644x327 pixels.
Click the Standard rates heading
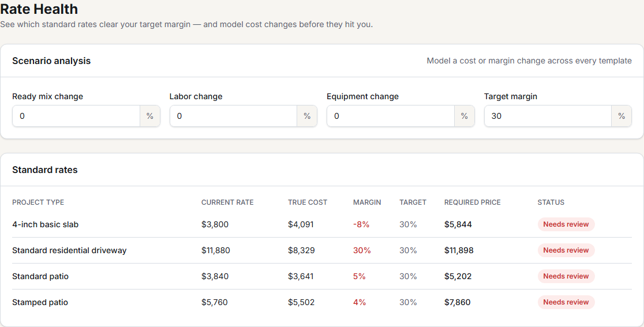pos(45,170)
